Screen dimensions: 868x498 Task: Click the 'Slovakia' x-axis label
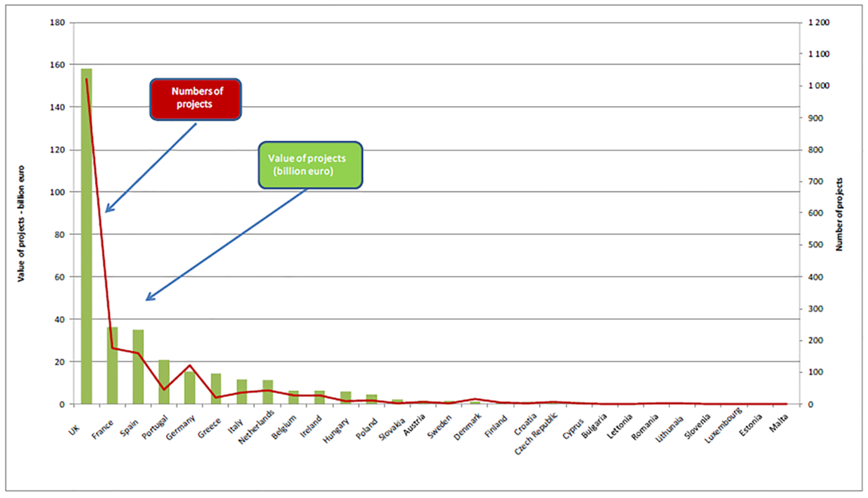coord(392,429)
